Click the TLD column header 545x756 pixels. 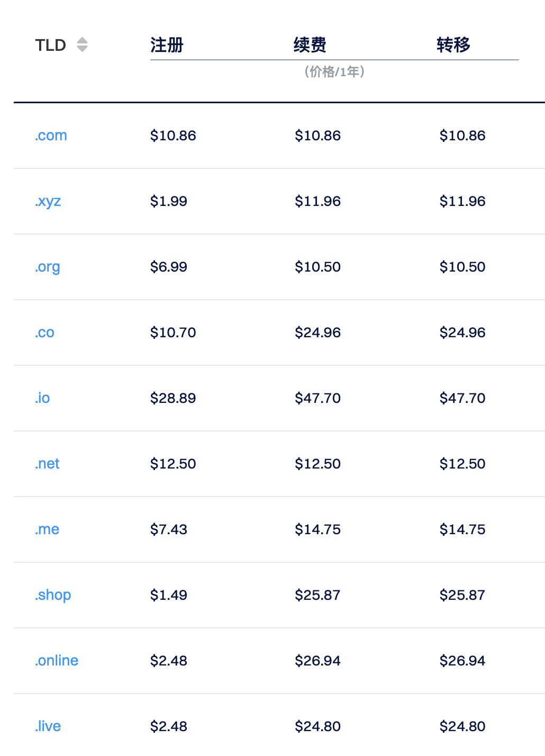point(51,45)
